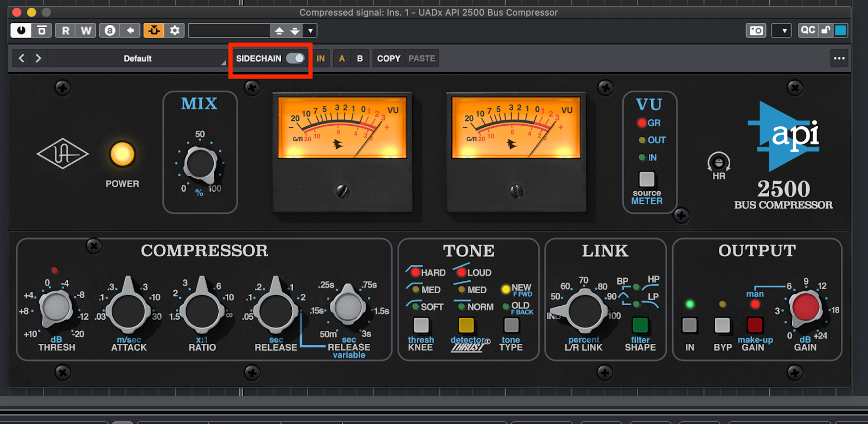
Task: Click the camera snapshot icon
Action: click(756, 30)
